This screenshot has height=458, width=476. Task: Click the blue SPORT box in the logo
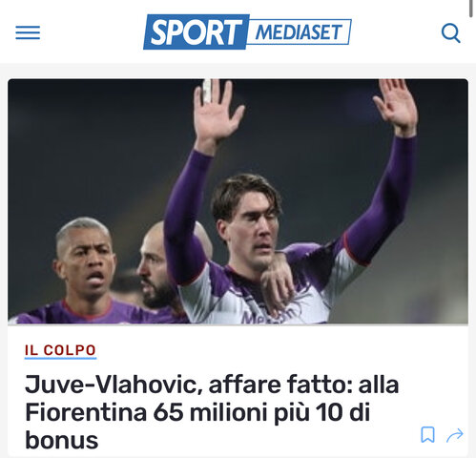tap(196, 31)
